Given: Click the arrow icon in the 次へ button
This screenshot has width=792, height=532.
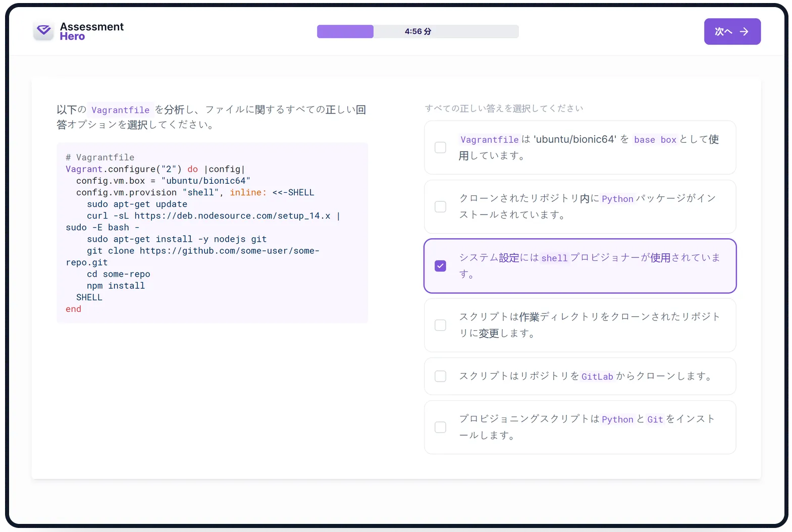Looking at the screenshot, I should pyautogui.click(x=744, y=32).
